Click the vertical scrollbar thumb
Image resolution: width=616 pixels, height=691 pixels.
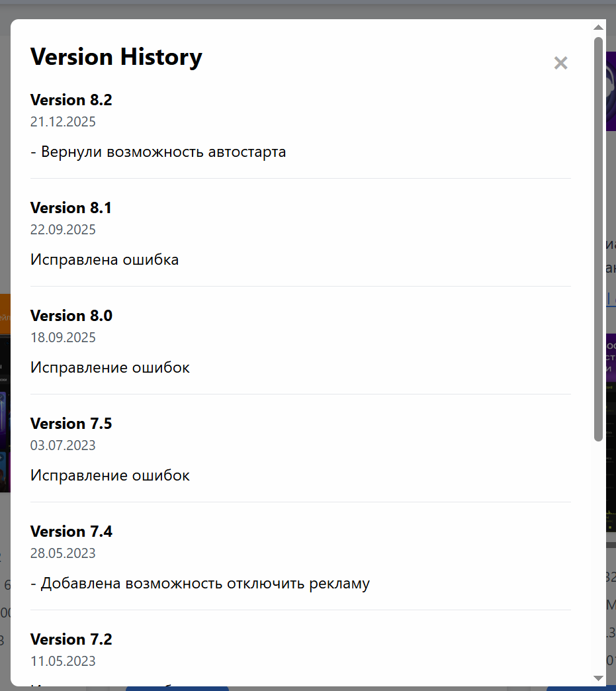598,238
